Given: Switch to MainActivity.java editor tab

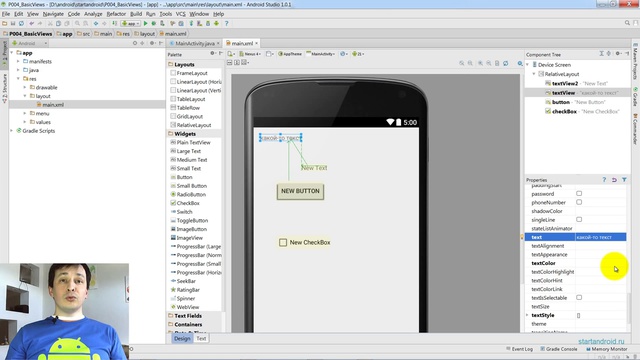Looking at the screenshot, I should point(194,43).
